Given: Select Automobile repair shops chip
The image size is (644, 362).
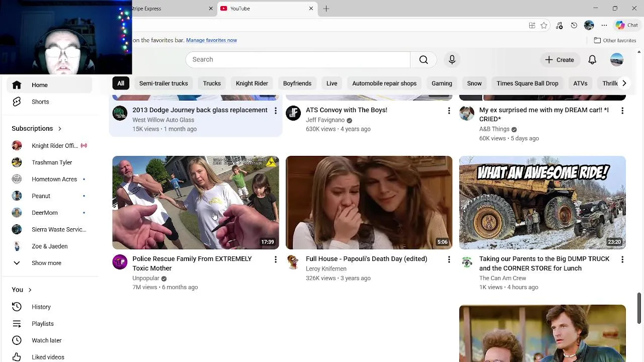Looking at the screenshot, I should click(x=384, y=83).
